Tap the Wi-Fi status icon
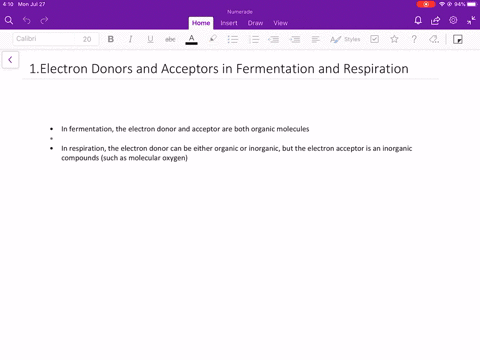 click(x=442, y=4)
